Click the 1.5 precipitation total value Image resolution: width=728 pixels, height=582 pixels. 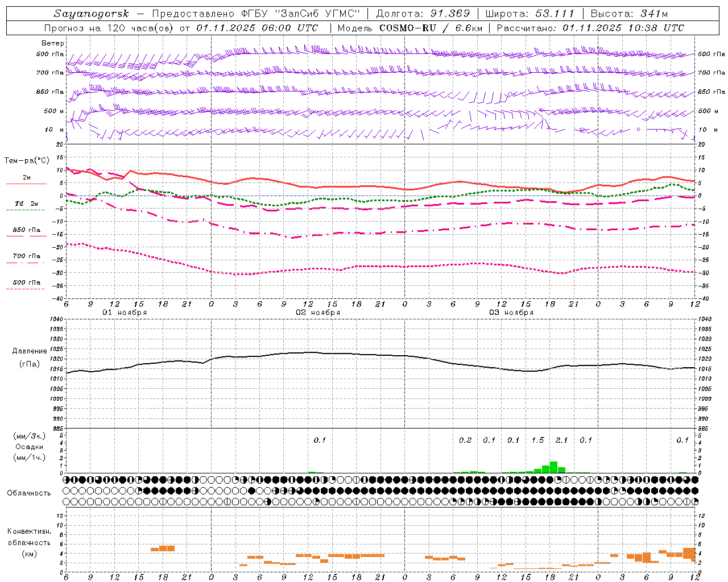pyautogui.click(x=537, y=440)
